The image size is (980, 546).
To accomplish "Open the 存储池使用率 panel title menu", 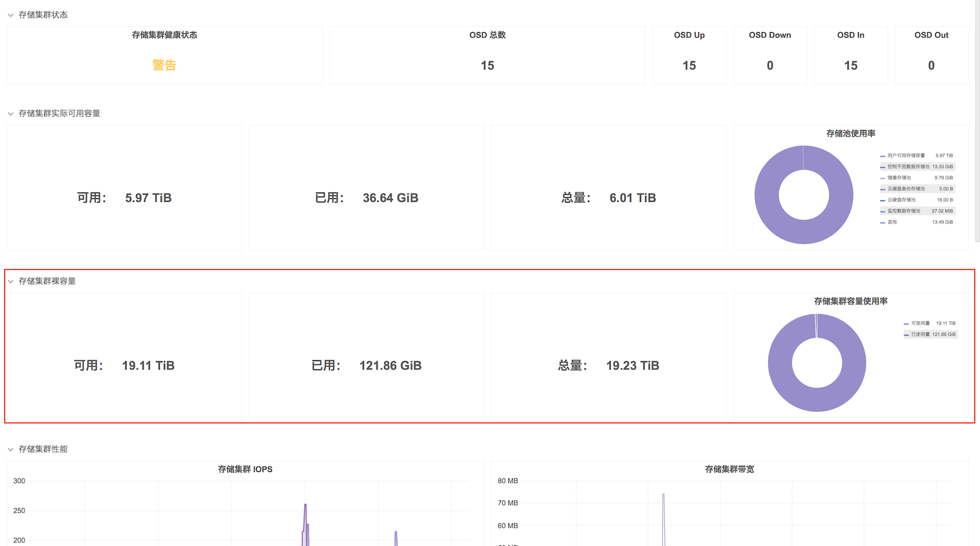I will click(x=850, y=134).
